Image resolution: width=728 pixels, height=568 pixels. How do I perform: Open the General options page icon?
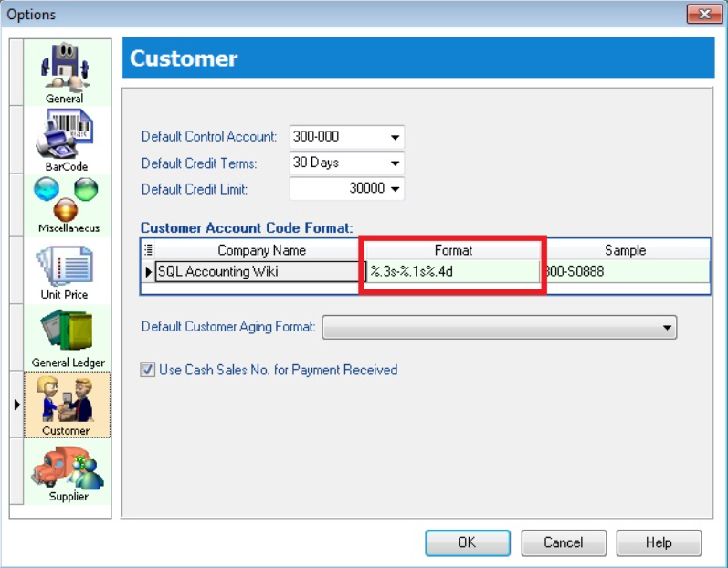67,72
